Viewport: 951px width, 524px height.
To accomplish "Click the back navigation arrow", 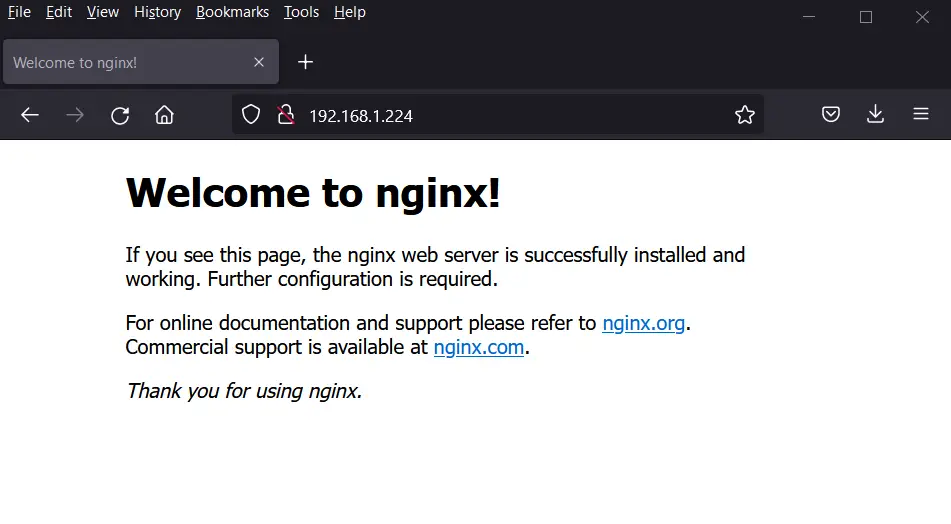I will pos(30,115).
